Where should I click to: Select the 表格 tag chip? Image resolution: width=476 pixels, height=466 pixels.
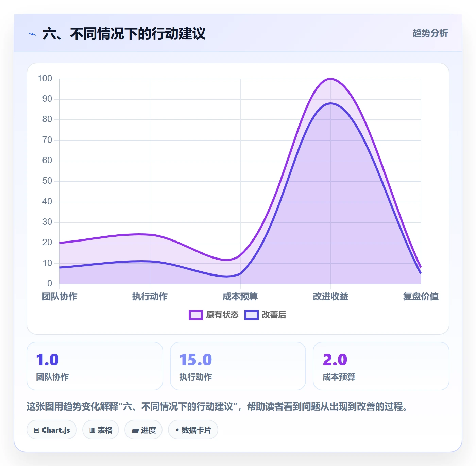coord(101,430)
